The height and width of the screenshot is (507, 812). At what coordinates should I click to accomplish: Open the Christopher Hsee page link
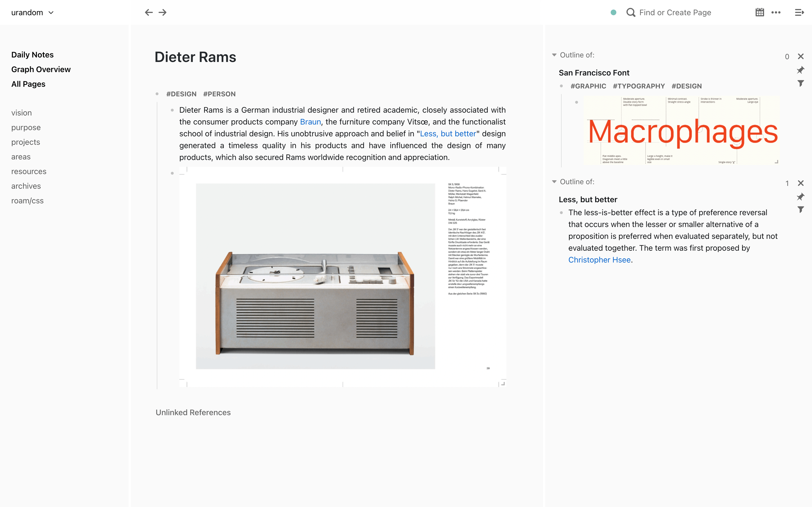pos(599,260)
